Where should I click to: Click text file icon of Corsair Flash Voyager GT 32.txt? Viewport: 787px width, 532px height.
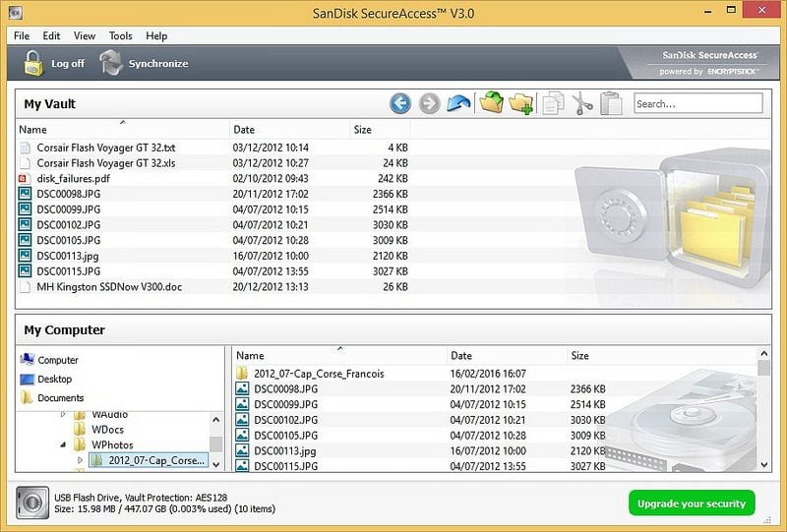(x=25, y=148)
